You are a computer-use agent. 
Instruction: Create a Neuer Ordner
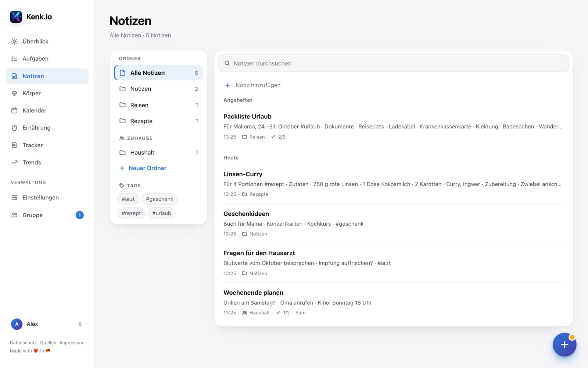(143, 168)
